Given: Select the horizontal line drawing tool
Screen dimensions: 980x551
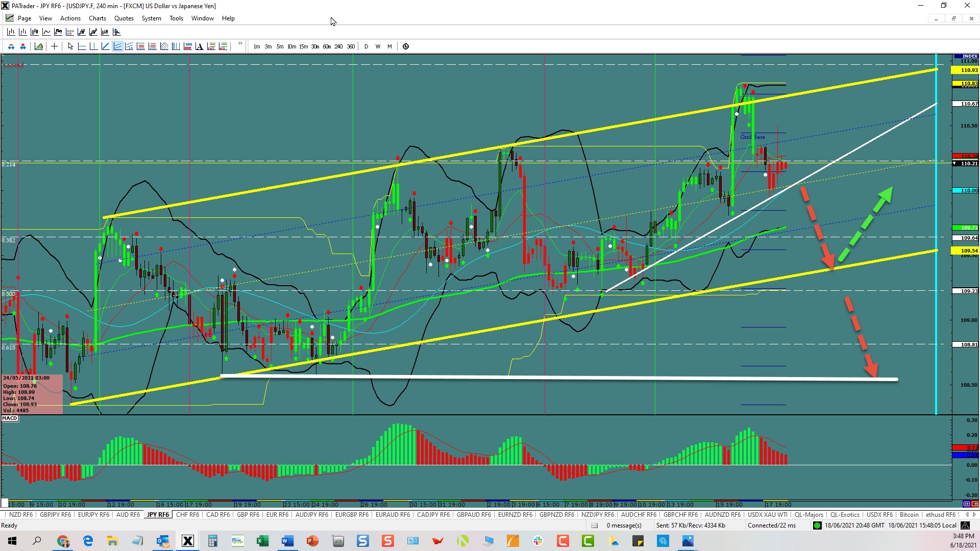Looking at the screenshot, I should click(x=82, y=46).
